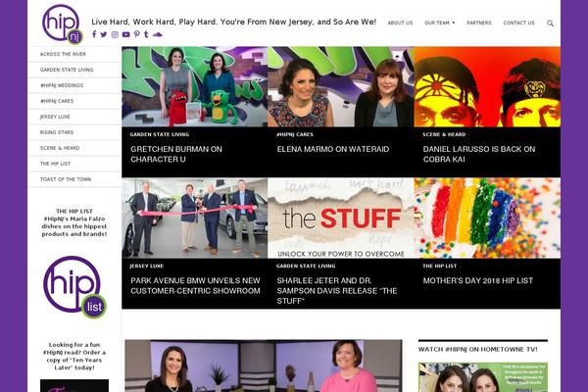588x392 pixels.
Task: Open the HipNJ SoundCloud icon
Action: pyautogui.click(x=157, y=34)
